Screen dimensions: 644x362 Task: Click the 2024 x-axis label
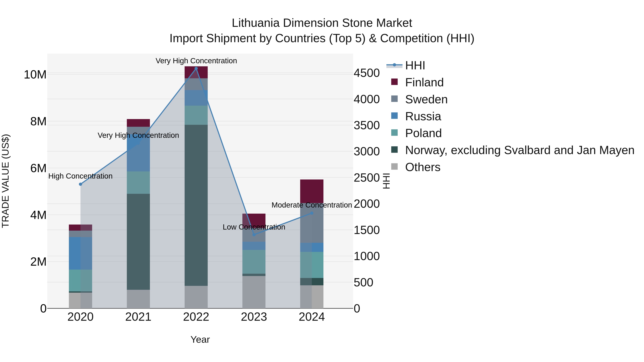[x=312, y=317]
